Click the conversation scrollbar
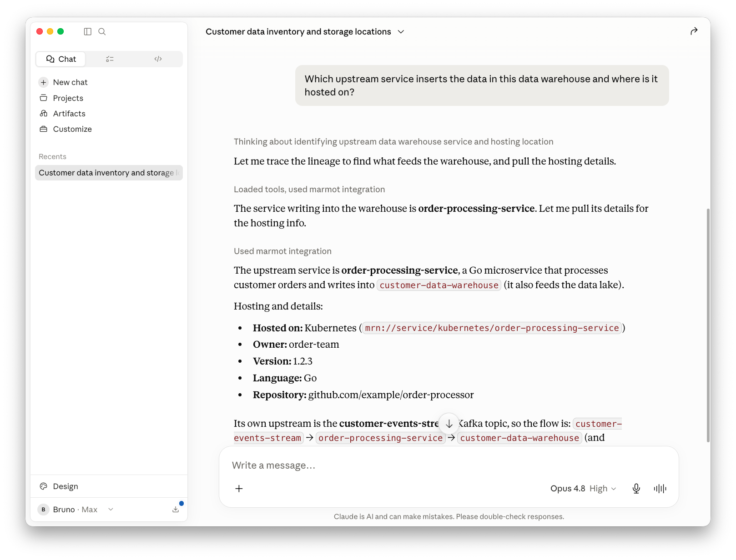Image resolution: width=736 pixels, height=560 pixels. coord(708,325)
